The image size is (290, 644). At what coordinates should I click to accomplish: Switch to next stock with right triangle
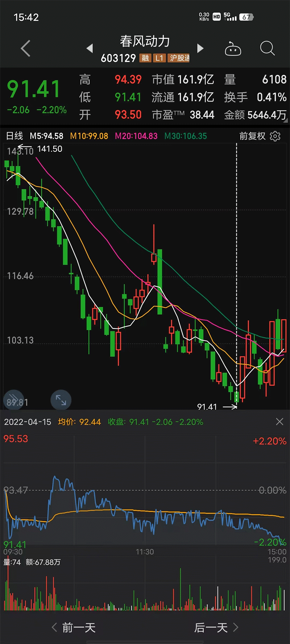pos(200,48)
